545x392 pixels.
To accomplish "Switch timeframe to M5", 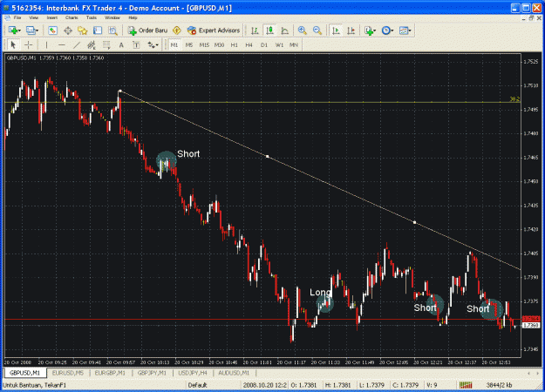I will tap(189, 44).
